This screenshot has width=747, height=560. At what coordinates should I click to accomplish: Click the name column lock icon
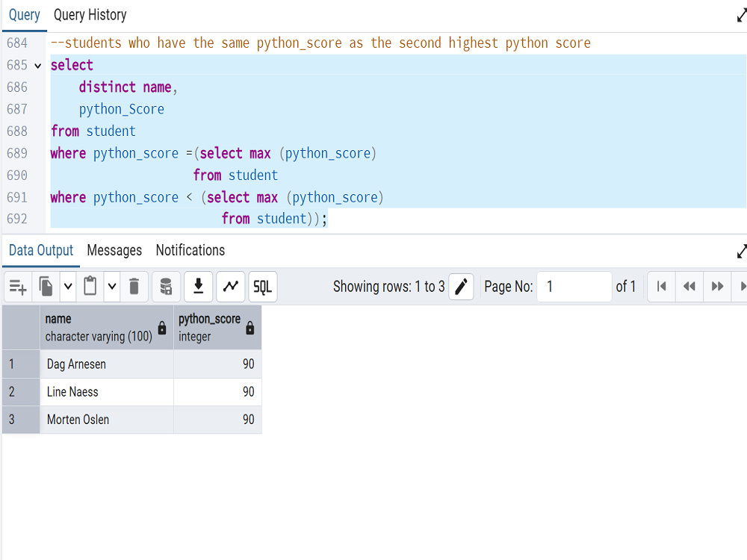click(x=162, y=328)
